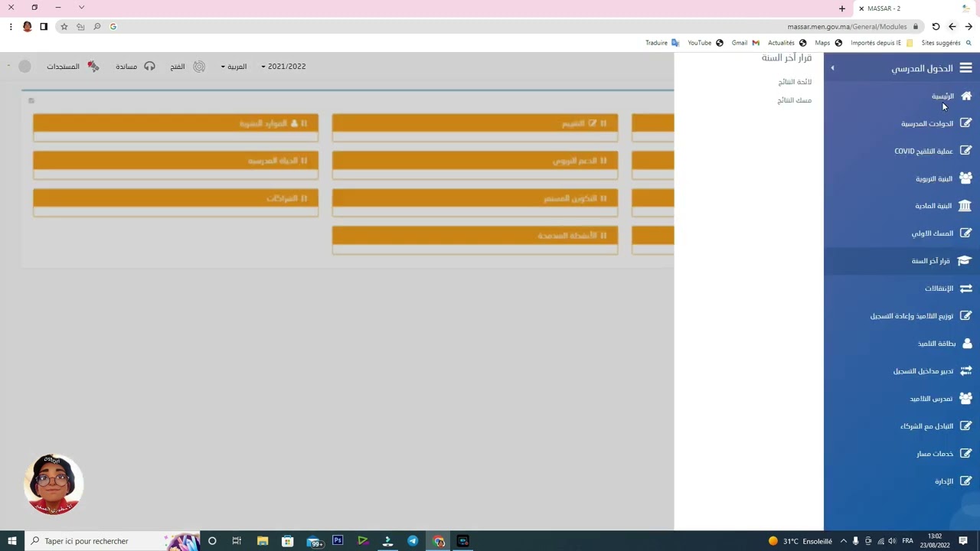Open a new browser tab

pos(842,8)
